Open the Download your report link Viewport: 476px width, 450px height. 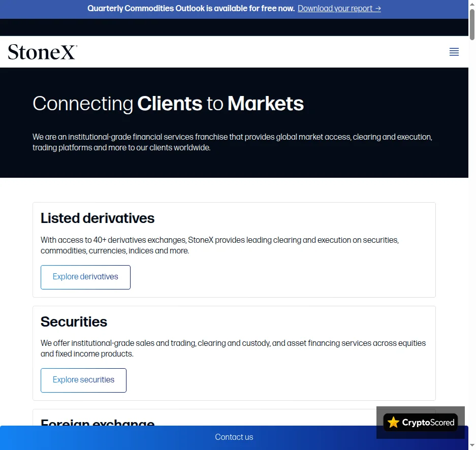coord(339,9)
